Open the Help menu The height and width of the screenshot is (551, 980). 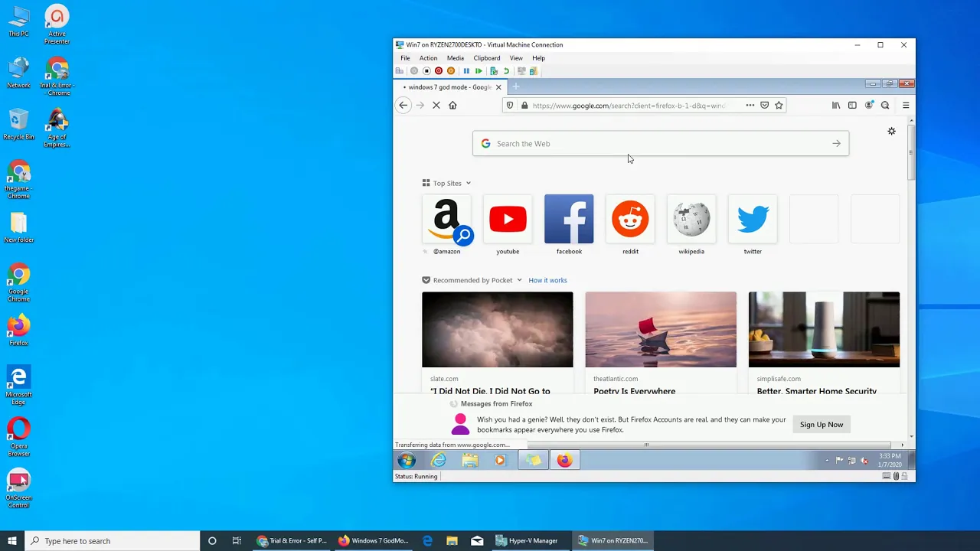(x=539, y=58)
